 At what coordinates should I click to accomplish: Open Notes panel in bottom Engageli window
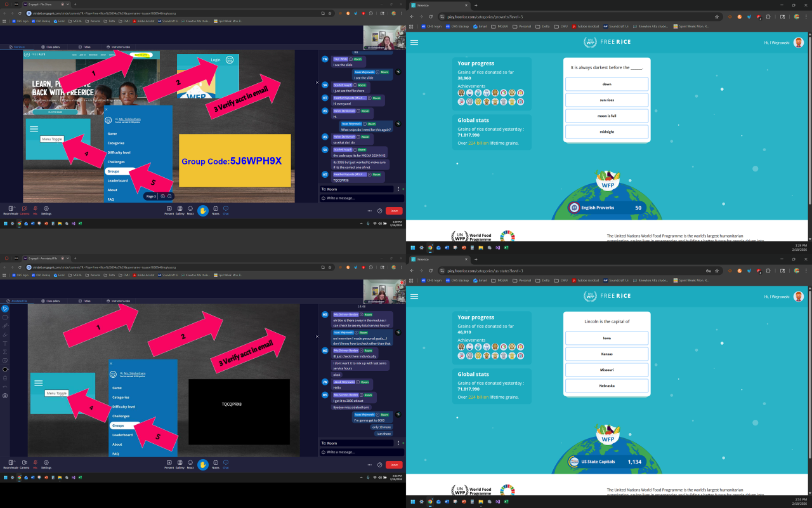[216, 464]
